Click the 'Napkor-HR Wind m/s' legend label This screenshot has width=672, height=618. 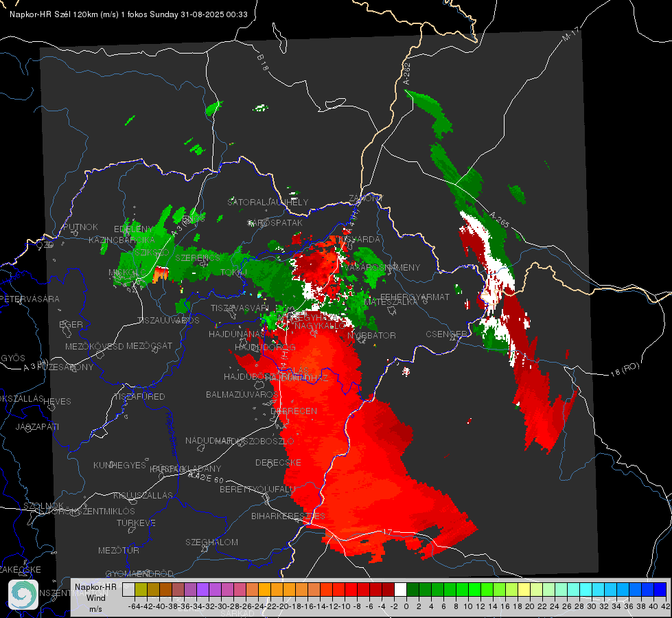point(95,597)
